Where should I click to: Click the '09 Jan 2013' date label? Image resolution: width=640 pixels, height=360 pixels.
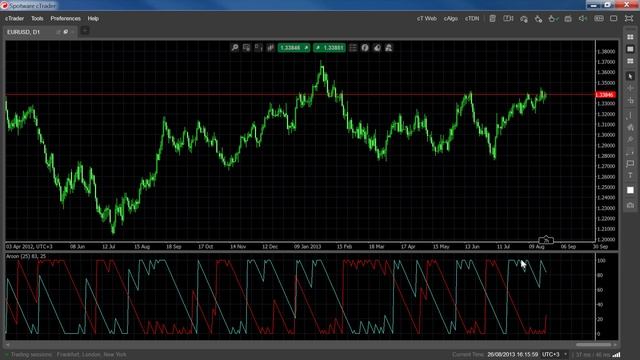[x=307, y=247]
